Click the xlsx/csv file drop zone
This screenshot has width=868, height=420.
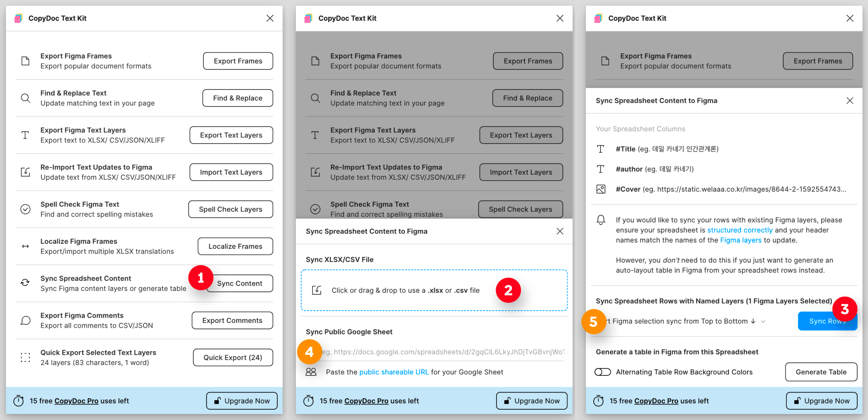click(434, 290)
